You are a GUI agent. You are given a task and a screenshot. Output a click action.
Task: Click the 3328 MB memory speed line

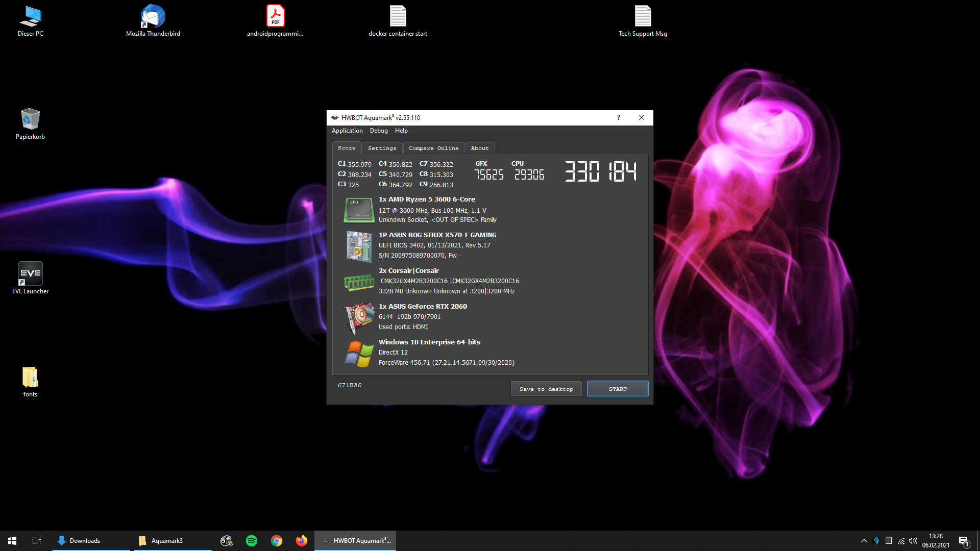pos(447,291)
